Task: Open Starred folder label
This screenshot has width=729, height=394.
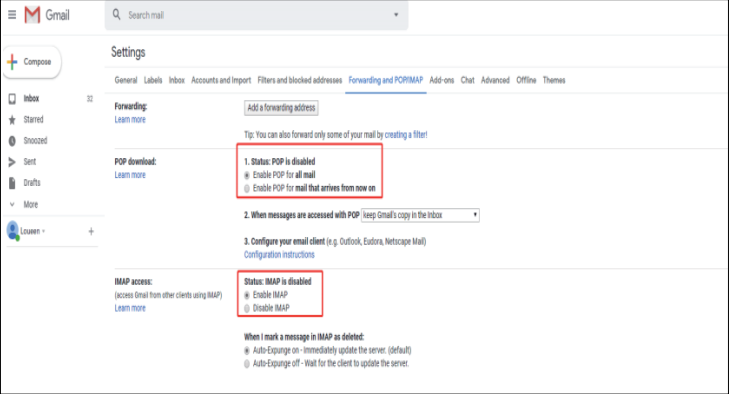Action: click(33, 120)
